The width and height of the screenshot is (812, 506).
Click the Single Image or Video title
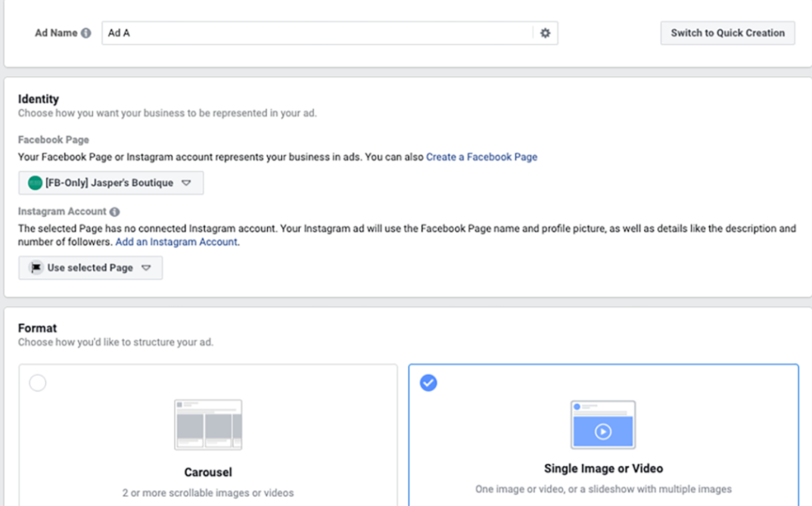tap(603, 468)
